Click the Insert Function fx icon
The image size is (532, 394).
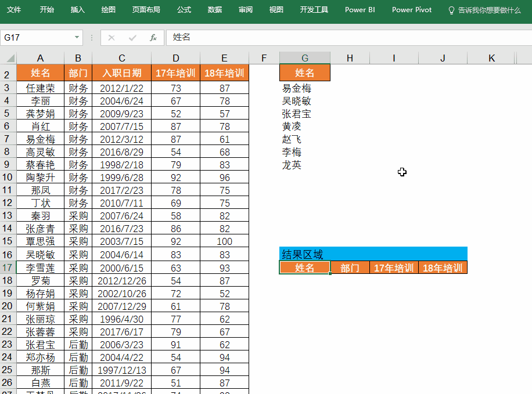153,37
